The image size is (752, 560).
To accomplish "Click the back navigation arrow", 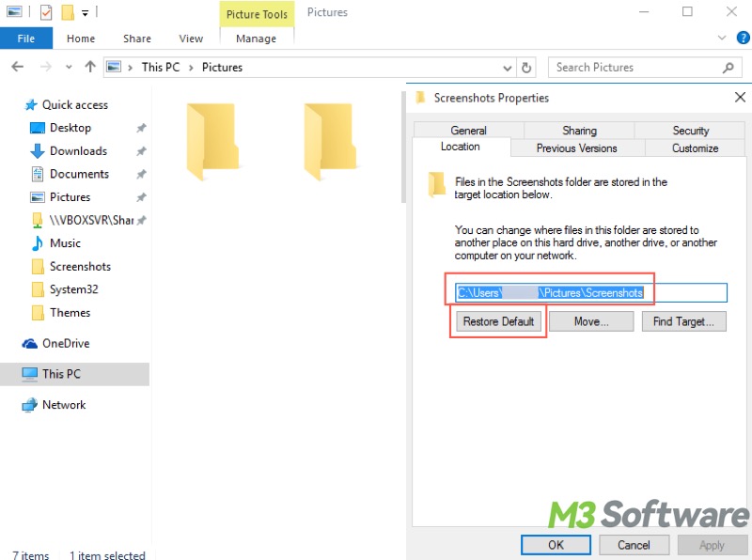I will pos(17,67).
